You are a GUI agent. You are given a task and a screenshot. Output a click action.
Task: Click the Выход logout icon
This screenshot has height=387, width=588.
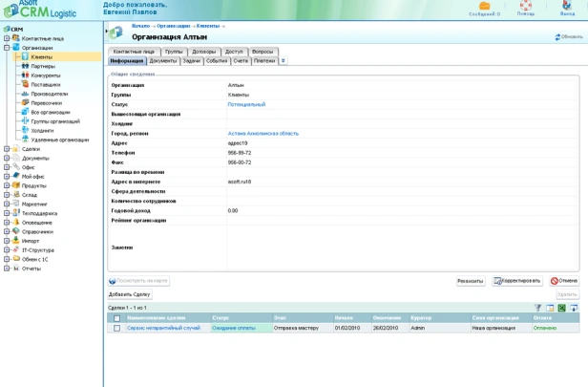568,6
